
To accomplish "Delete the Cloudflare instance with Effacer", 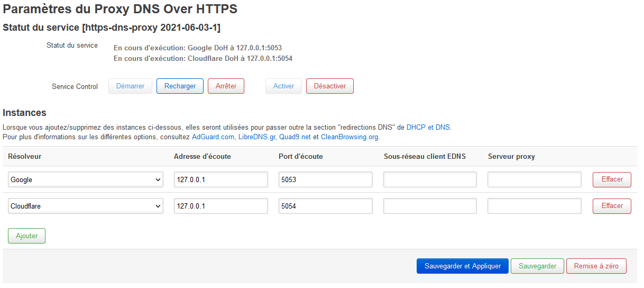I will coord(612,206).
